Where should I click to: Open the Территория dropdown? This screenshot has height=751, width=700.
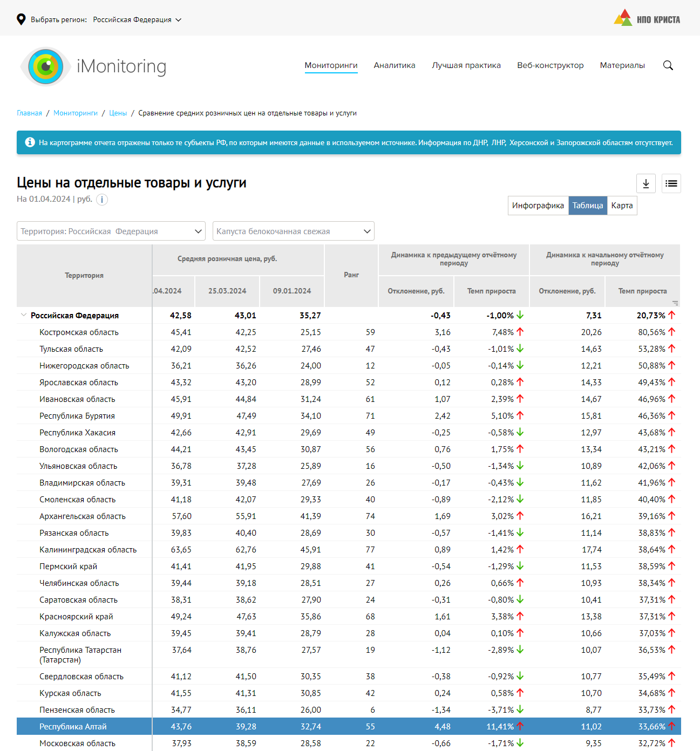point(111,231)
